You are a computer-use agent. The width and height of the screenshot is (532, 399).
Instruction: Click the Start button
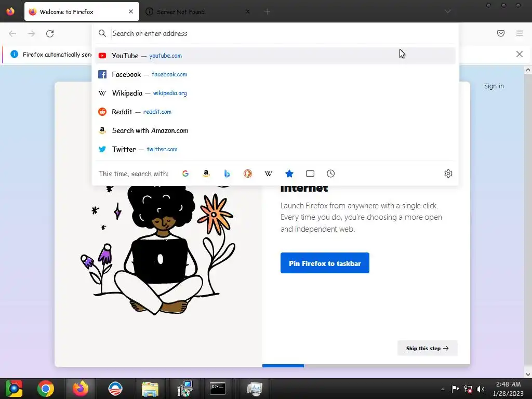(14, 389)
